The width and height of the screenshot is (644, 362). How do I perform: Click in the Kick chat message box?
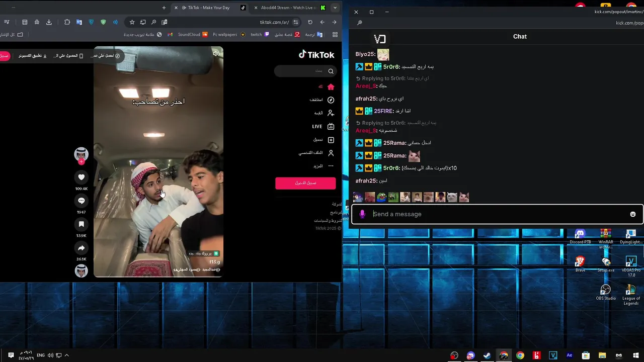click(497, 214)
